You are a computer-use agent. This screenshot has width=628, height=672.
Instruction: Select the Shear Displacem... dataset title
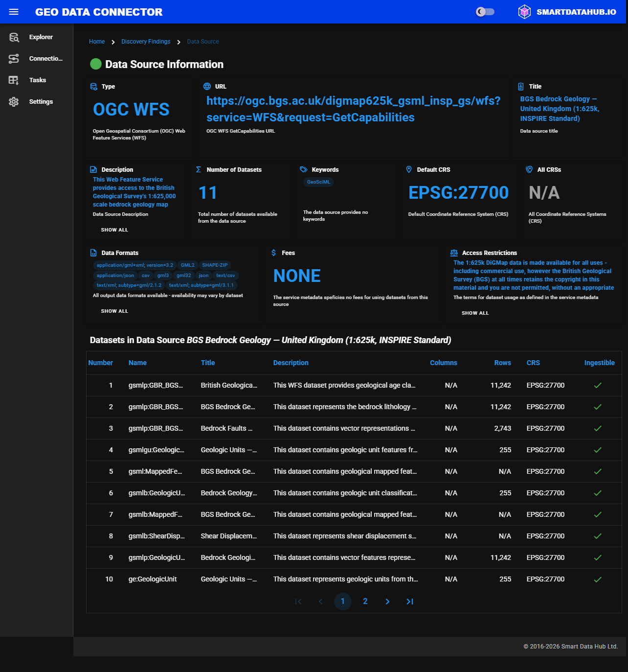pyautogui.click(x=229, y=536)
